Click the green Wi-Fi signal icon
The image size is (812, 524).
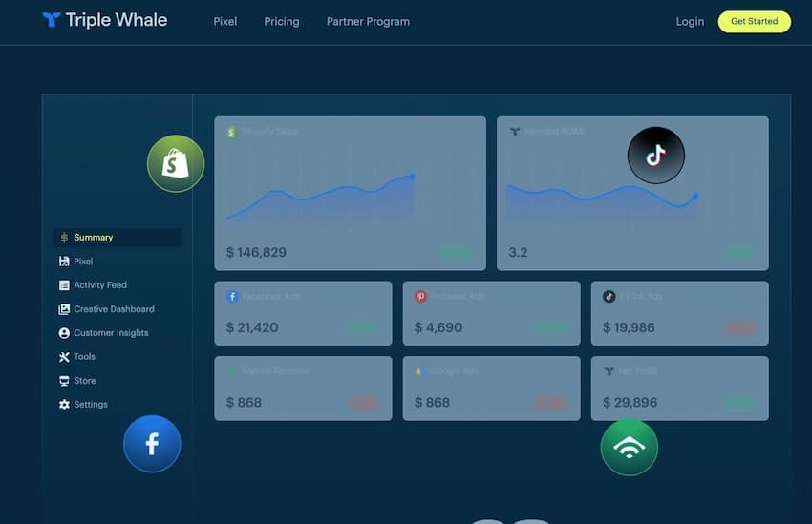(629, 446)
